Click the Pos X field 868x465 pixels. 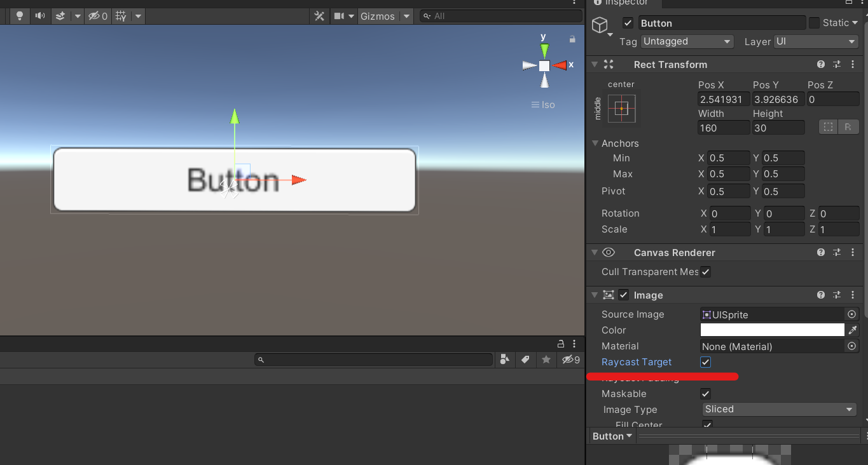click(724, 99)
